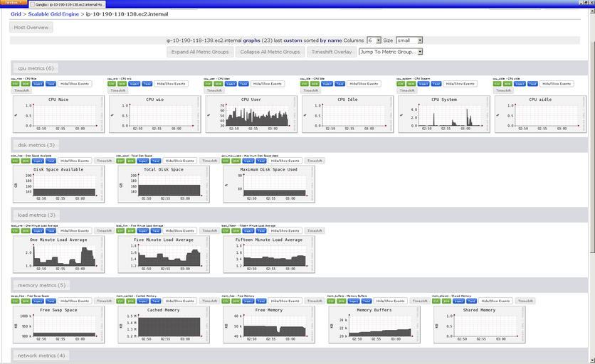Collapse the cpu metrics group header
Image resolution: width=595 pixels, height=364 pixels.
pos(35,68)
